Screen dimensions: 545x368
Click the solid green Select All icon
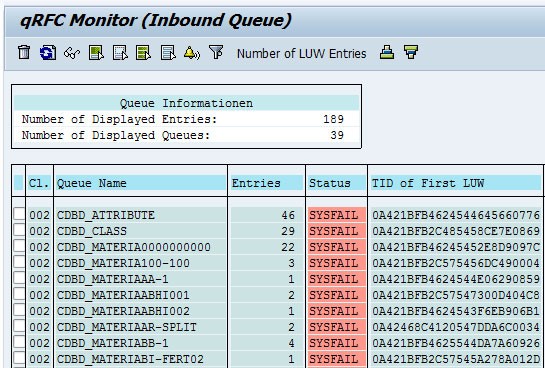click(96, 53)
